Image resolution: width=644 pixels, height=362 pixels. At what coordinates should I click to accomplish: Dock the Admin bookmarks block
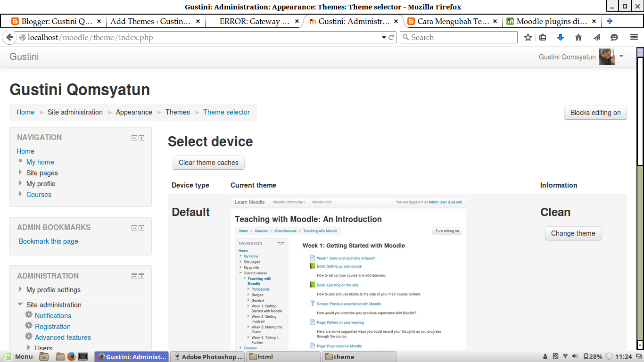[141, 228]
